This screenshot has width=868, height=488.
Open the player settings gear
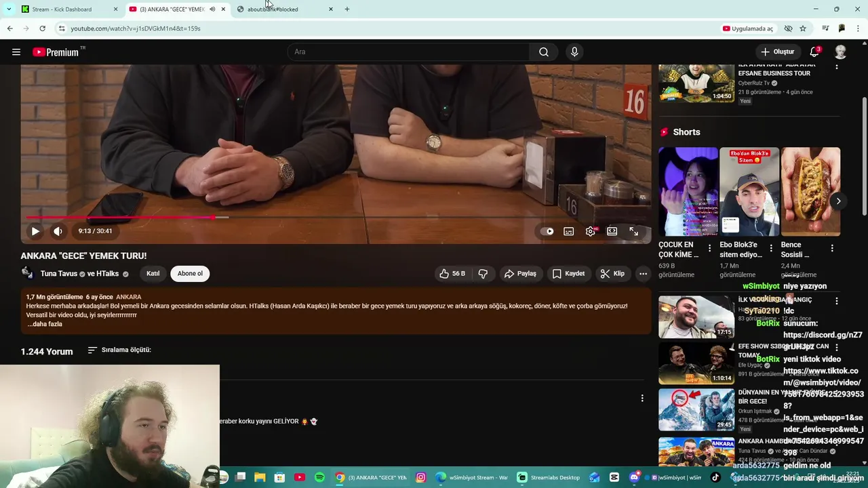tap(591, 231)
